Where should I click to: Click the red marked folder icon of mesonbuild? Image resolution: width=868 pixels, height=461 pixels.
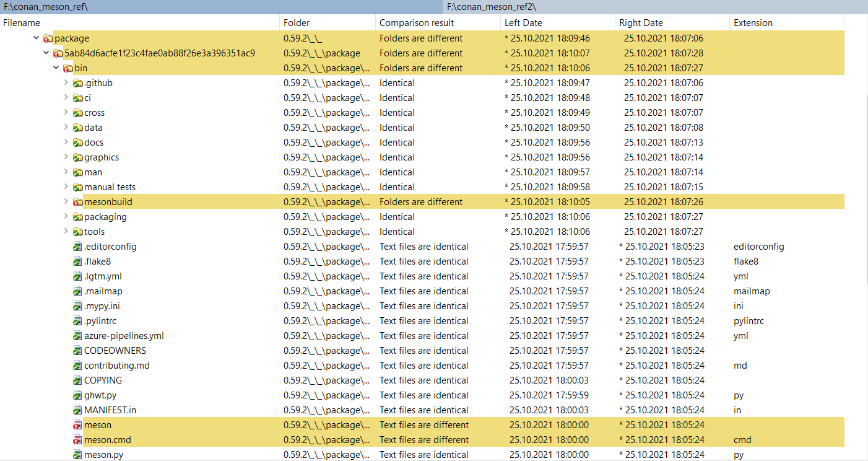pos(77,201)
